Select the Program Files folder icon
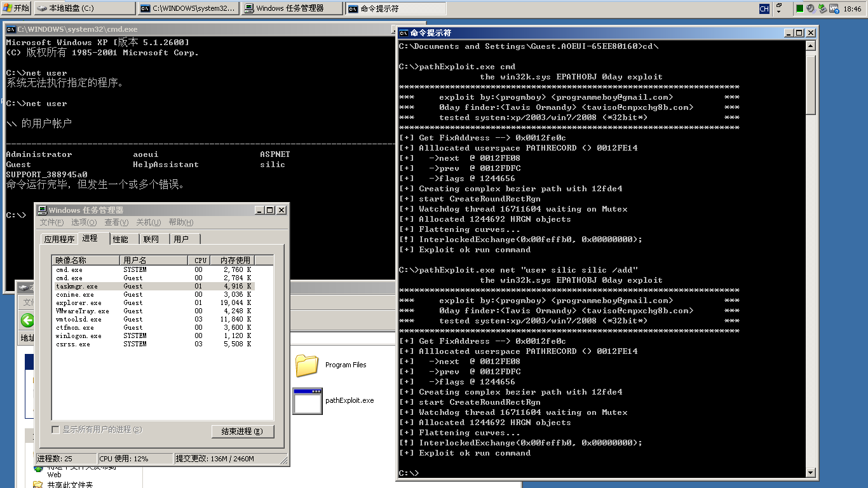 pos(307,365)
